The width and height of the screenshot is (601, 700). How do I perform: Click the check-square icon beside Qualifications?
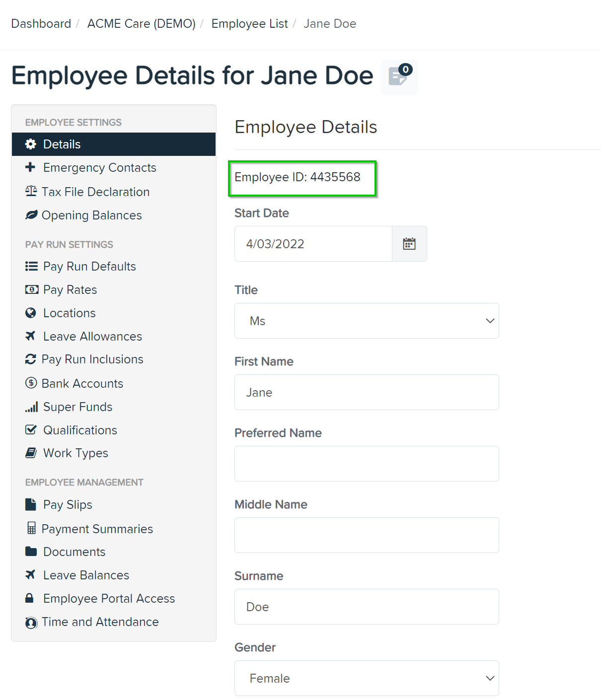tap(31, 430)
